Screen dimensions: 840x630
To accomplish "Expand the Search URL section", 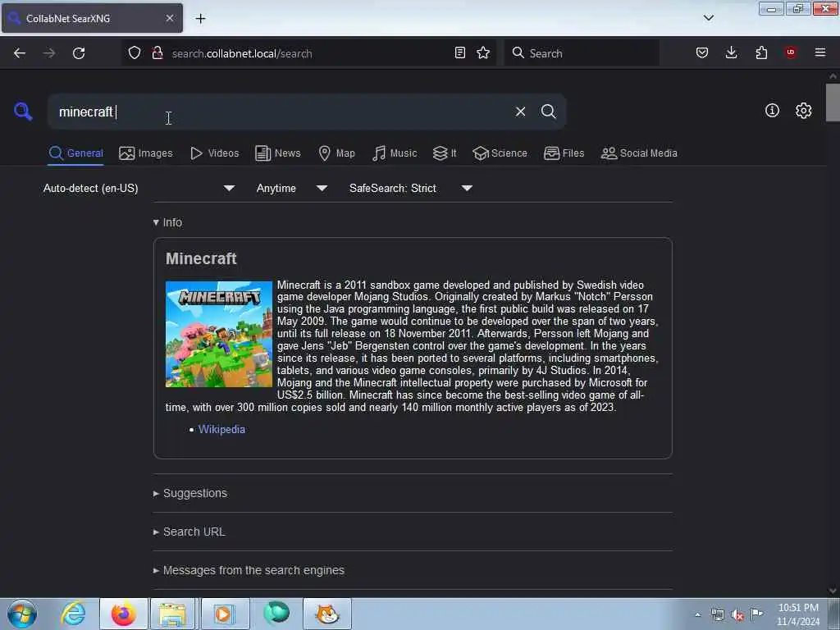I will (x=189, y=532).
